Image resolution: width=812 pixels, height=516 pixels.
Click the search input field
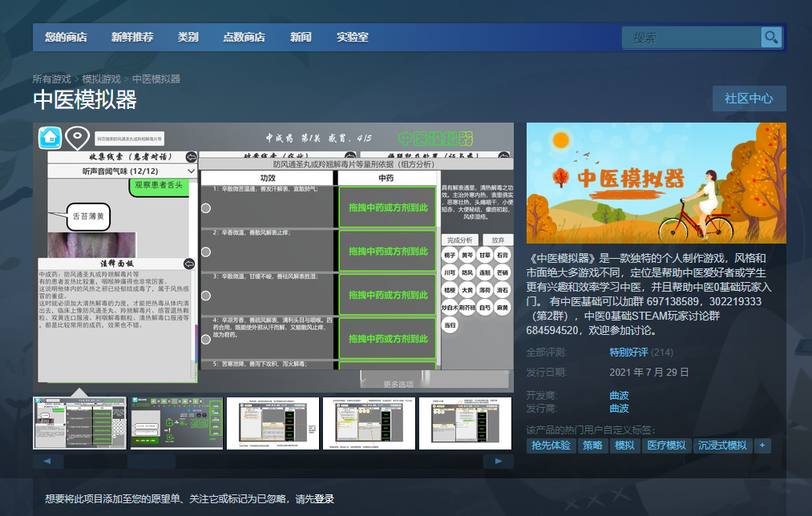coord(692,38)
